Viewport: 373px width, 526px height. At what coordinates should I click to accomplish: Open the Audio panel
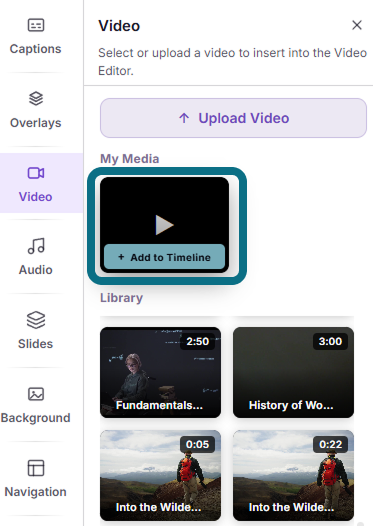point(36,257)
